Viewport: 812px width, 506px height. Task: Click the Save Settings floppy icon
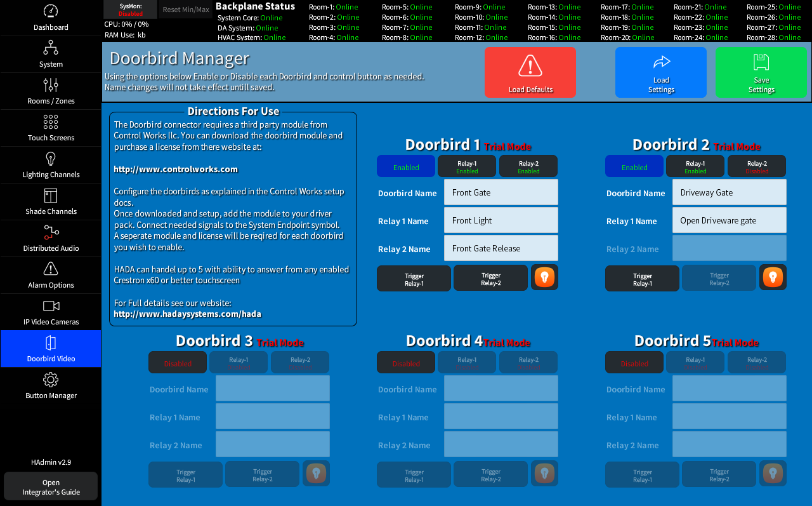(x=761, y=62)
